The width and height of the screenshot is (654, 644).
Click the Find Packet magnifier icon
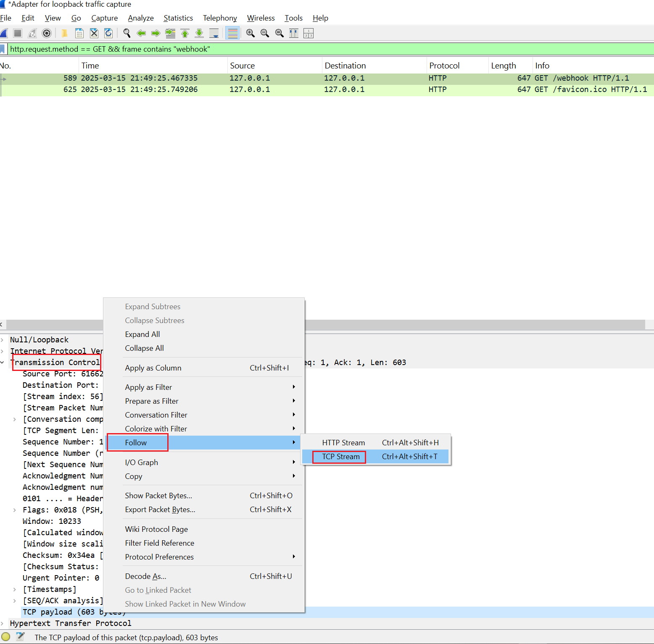127,33
